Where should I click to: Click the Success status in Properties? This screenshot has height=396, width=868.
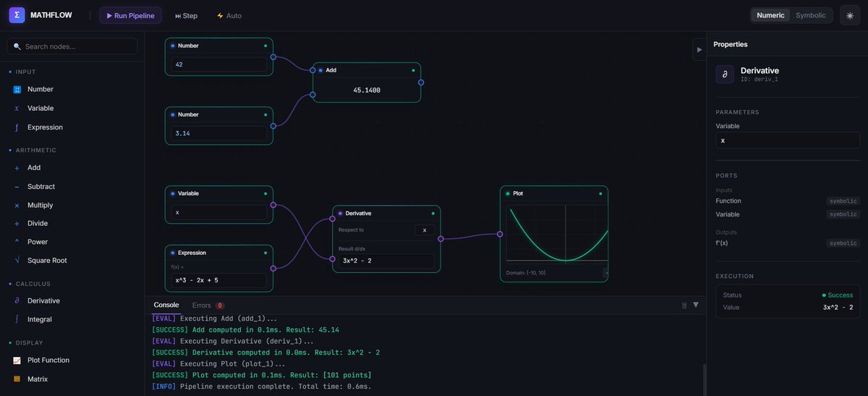click(x=838, y=295)
